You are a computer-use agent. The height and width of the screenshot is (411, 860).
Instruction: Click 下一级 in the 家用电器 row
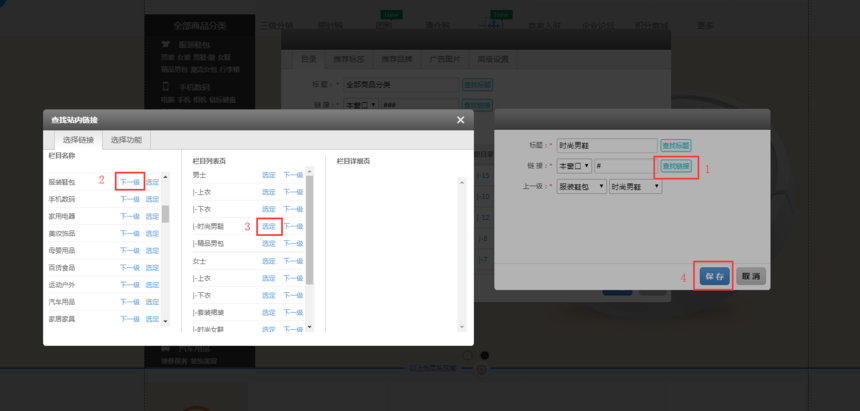(x=130, y=216)
